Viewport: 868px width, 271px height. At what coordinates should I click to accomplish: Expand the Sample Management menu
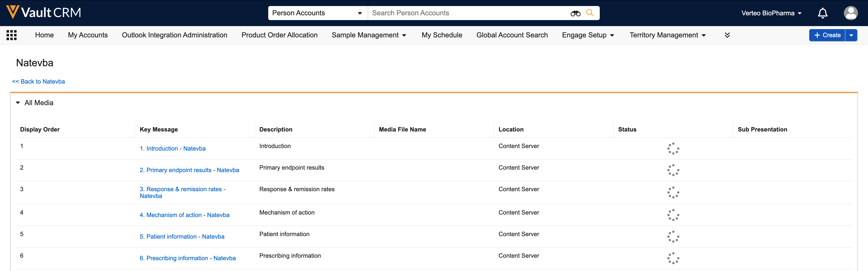pos(369,35)
